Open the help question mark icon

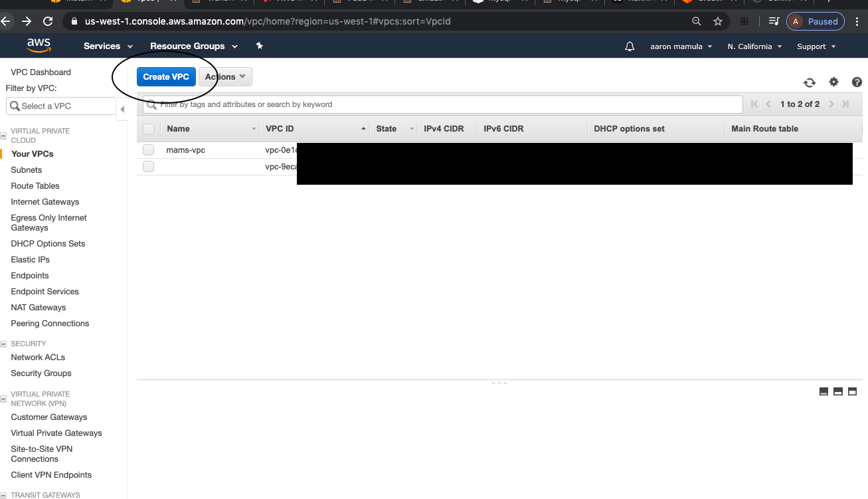[857, 82]
